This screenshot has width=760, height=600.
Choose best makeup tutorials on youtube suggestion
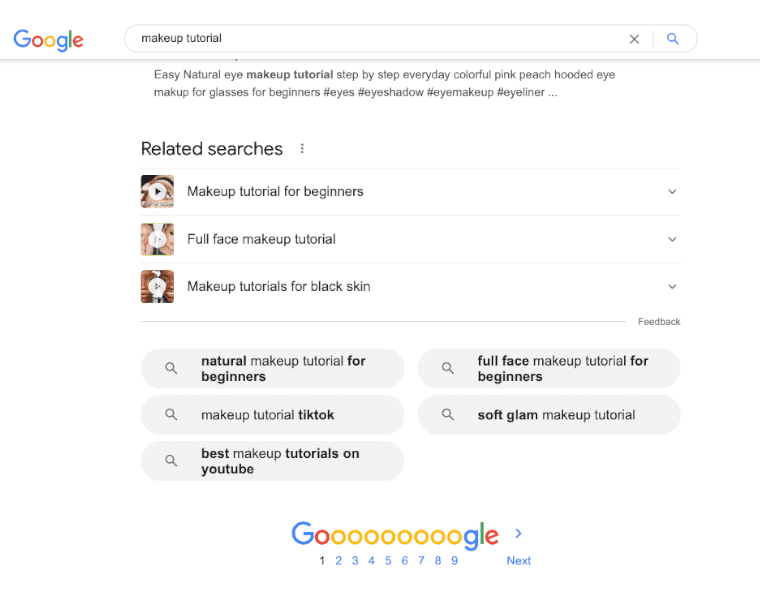click(272, 461)
